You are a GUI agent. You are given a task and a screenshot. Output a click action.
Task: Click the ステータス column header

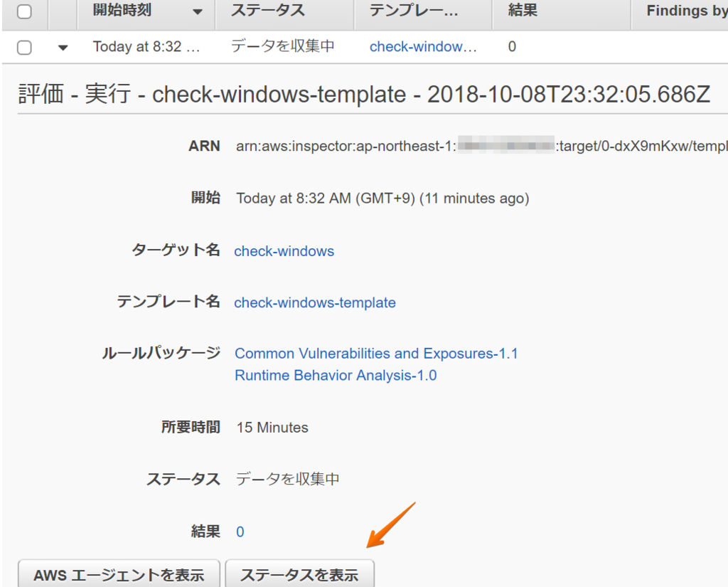[268, 10]
